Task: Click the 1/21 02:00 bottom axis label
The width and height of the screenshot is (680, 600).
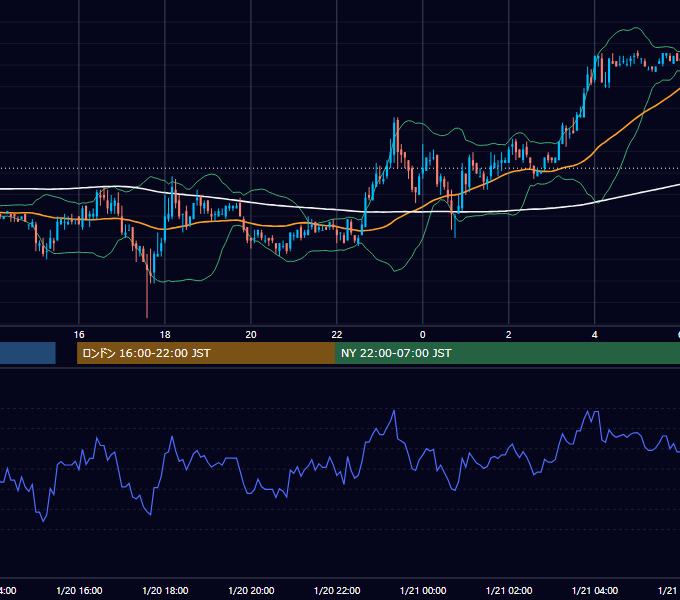Action: point(509,590)
